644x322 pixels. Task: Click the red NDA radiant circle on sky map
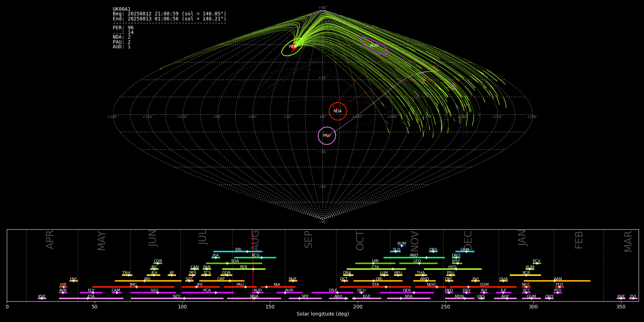coord(338,111)
